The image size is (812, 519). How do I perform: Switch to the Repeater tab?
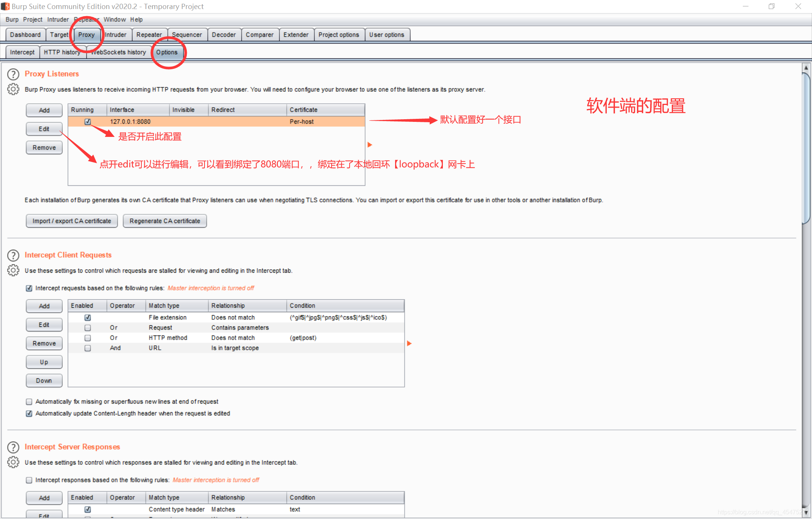pos(149,35)
